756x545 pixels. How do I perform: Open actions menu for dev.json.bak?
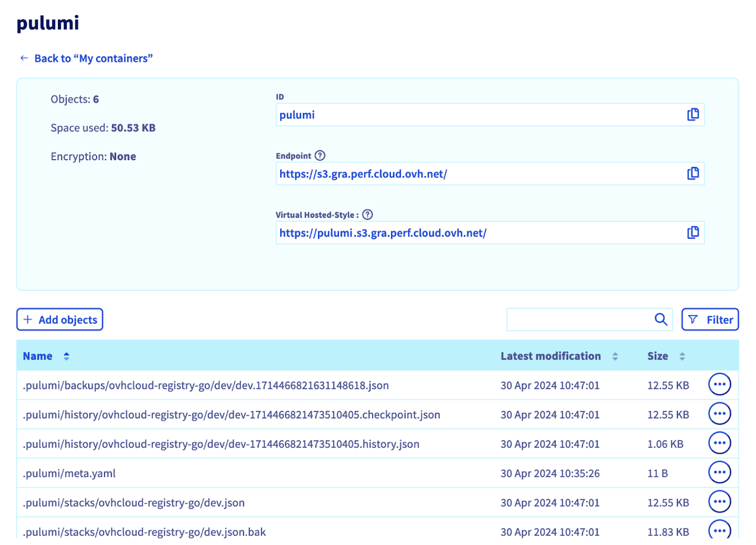[x=719, y=530]
